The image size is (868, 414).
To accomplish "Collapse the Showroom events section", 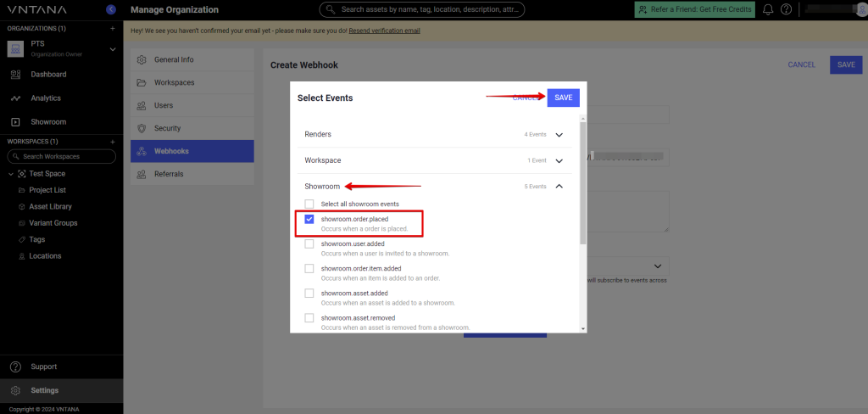I will click(x=559, y=187).
